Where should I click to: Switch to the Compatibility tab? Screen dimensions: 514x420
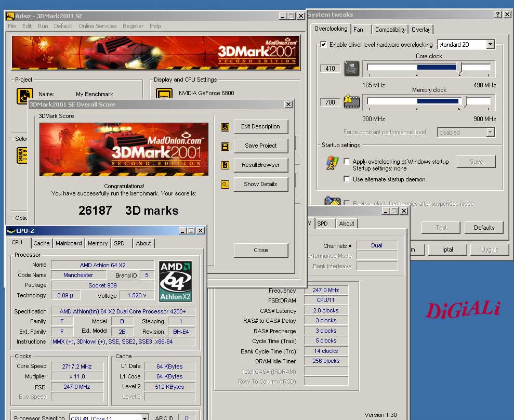pyautogui.click(x=390, y=30)
